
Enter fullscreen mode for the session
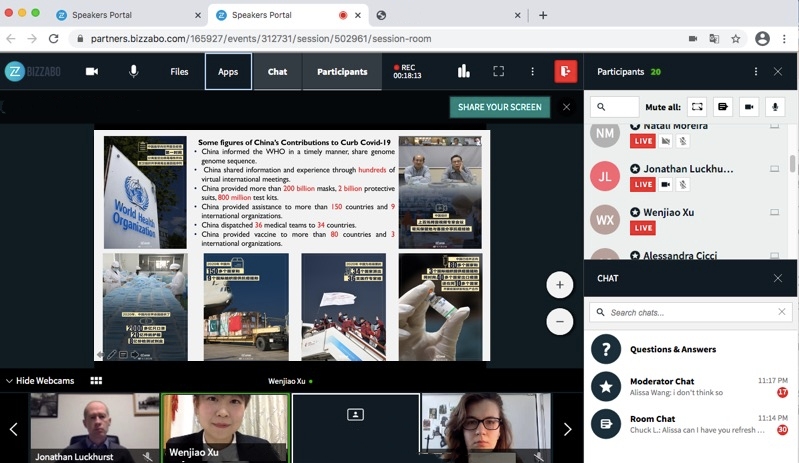click(498, 72)
